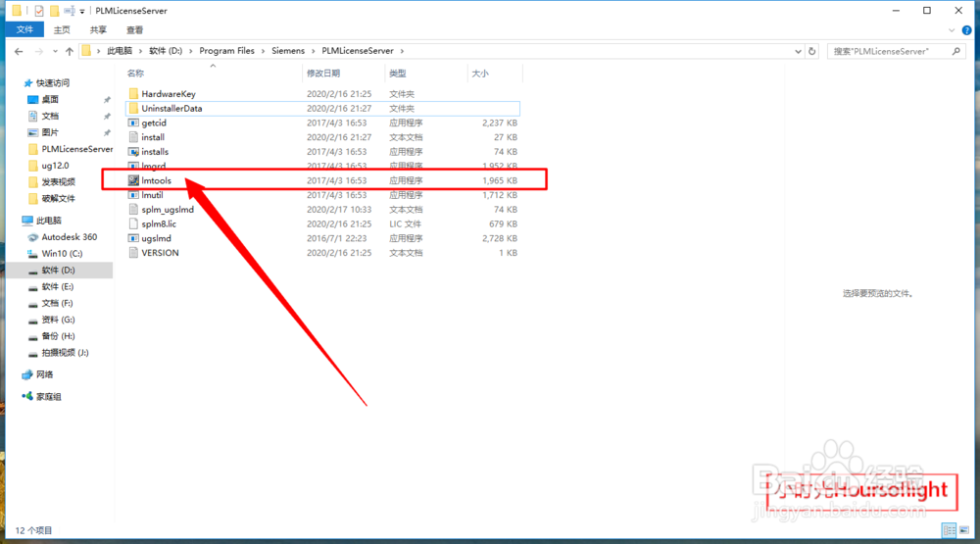
Task: Open 软件 (D:) drive in sidebar
Action: coord(58,271)
